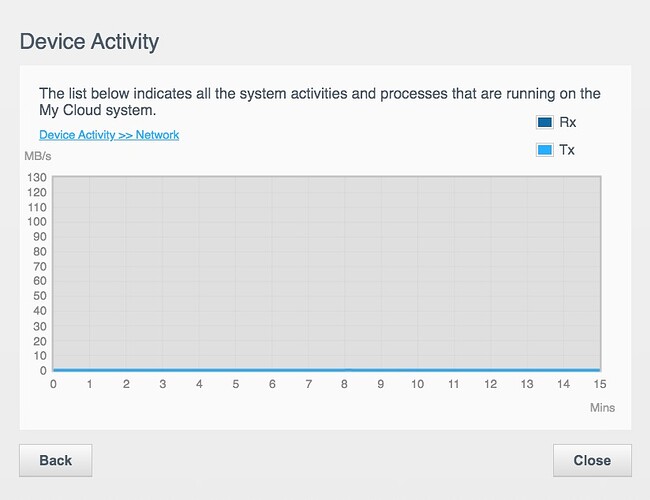Click the 8 minute tick on the x-axis

pyautogui.click(x=345, y=384)
